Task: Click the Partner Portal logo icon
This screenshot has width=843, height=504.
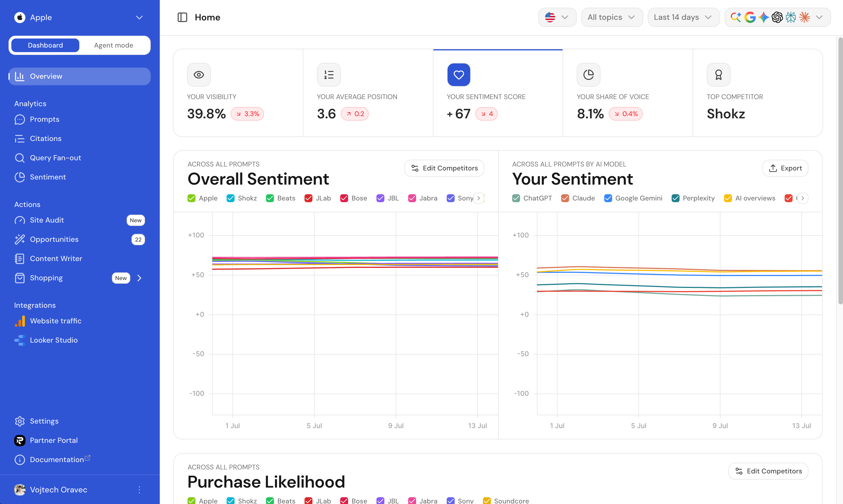Action: pos(20,441)
